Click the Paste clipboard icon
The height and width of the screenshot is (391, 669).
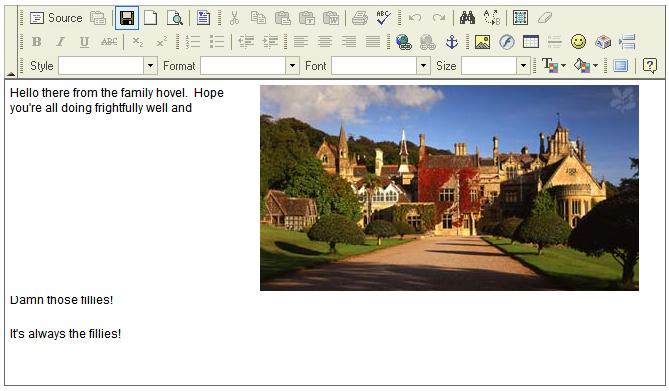pyautogui.click(x=282, y=18)
